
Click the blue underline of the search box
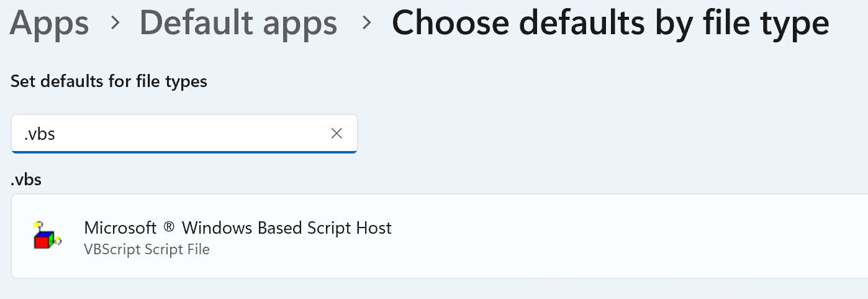click(x=184, y=152)
